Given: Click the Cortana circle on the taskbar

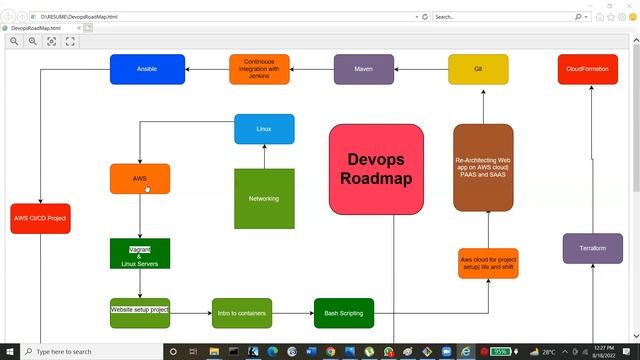Looking at the screenshot, I should click(x=173, y=351).
